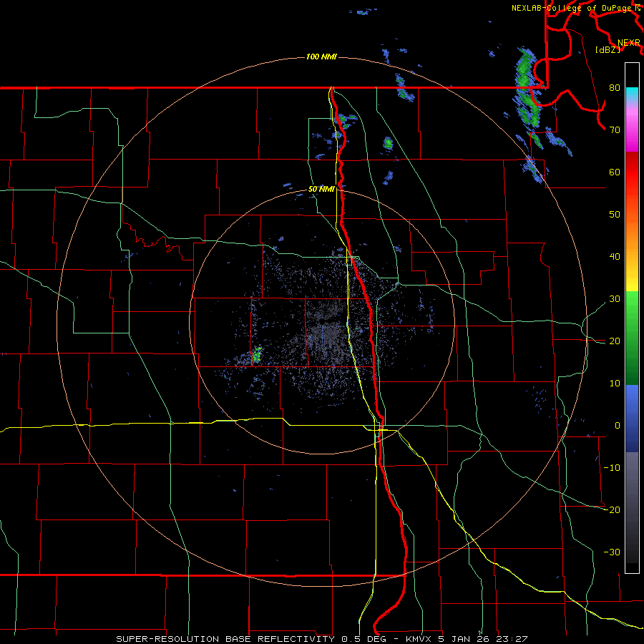Click the "-20" value on the dBZ scale
The image size is (644, 644).
pyautogui.click(x=612, y=509)
